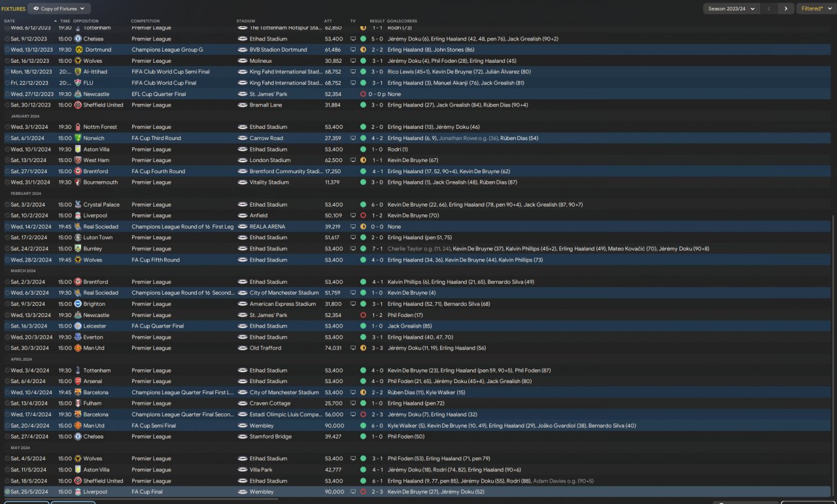The height and width of the screenshot is (504, 837).
Task: Click the FLU club badge
Action: pos(78,83)
